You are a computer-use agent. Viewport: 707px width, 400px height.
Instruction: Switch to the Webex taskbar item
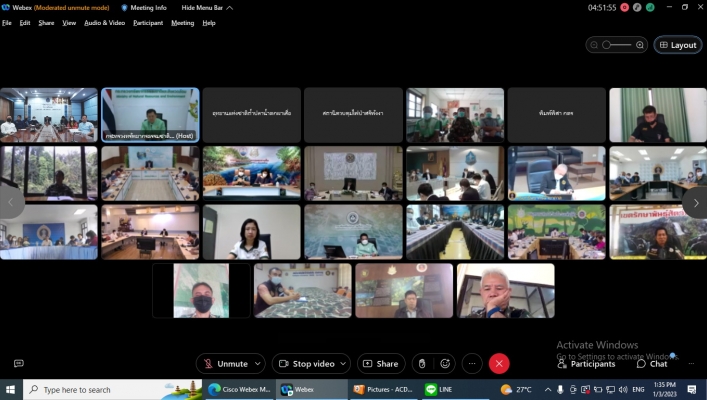(x=311, y=390)
